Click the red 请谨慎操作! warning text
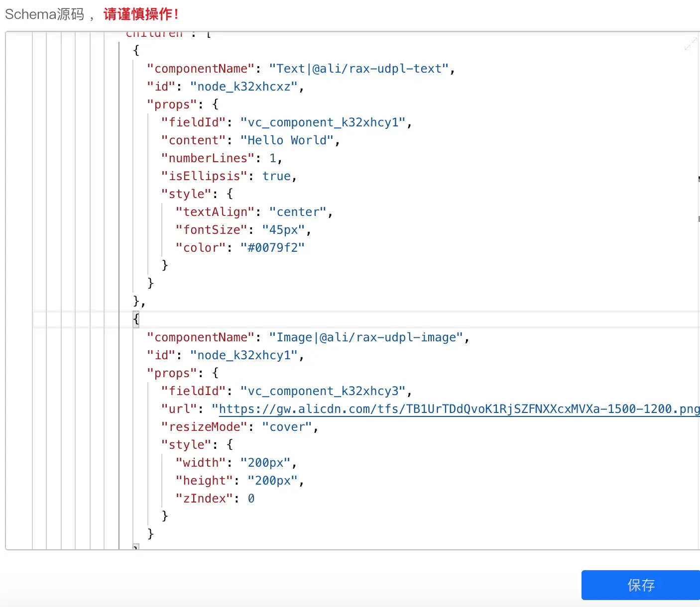 (141, 14)
